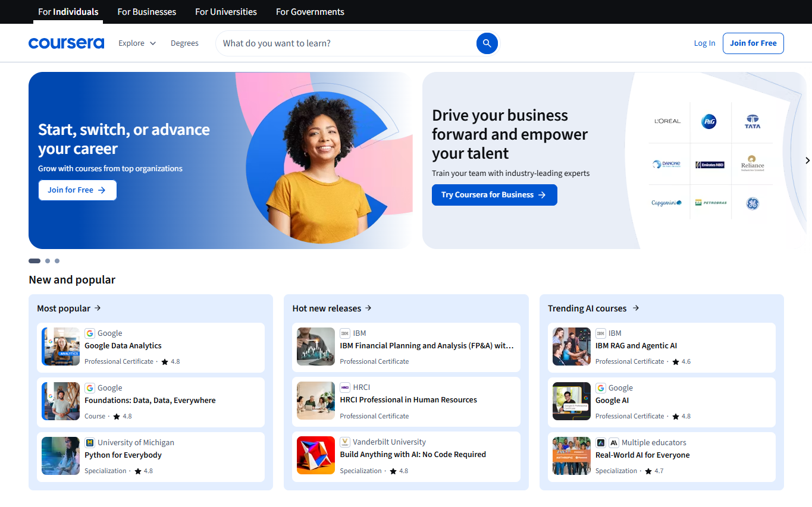Expand the Explore dropdown menu
Image resolution: width=812 pixels, height=507 pixels.
point(137,43)
